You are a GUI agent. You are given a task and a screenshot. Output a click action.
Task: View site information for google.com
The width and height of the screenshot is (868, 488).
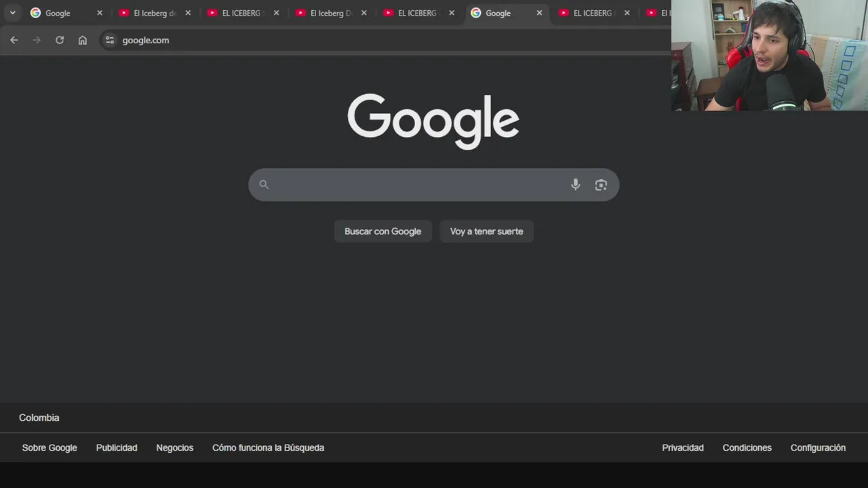pyautogui.click(x=110, y=40)
